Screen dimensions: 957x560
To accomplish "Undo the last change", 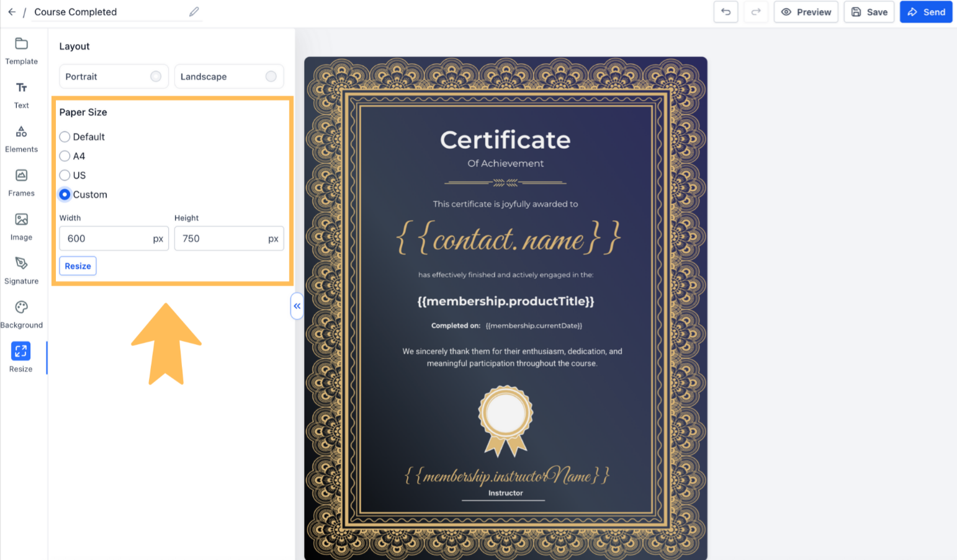I will pos(726,12).
